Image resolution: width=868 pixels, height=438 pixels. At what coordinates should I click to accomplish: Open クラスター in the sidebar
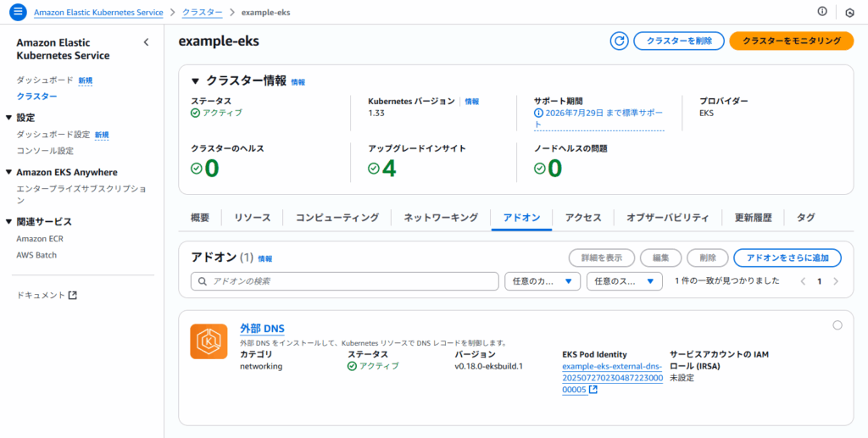point(36,97)
